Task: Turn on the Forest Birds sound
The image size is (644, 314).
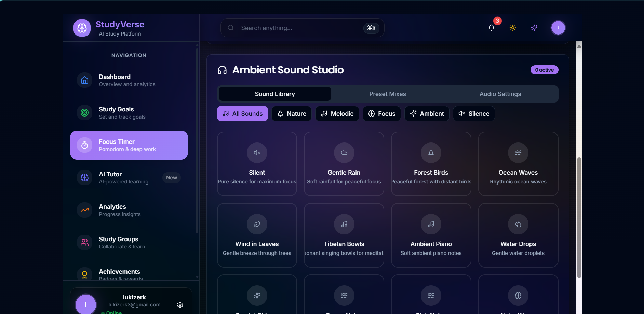Action: tap(431, 163)
